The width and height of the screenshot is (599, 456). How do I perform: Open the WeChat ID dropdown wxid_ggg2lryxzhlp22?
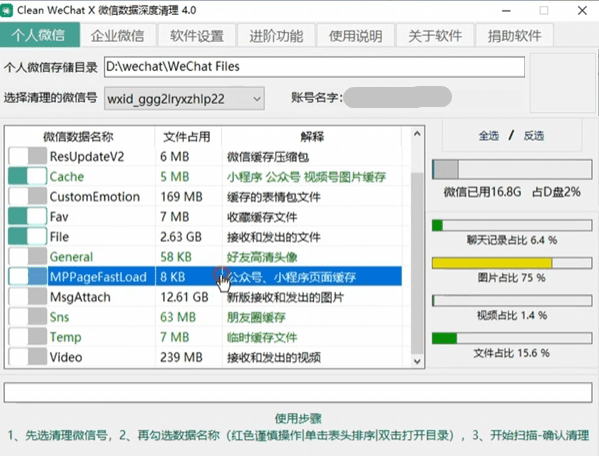(184, 99)
